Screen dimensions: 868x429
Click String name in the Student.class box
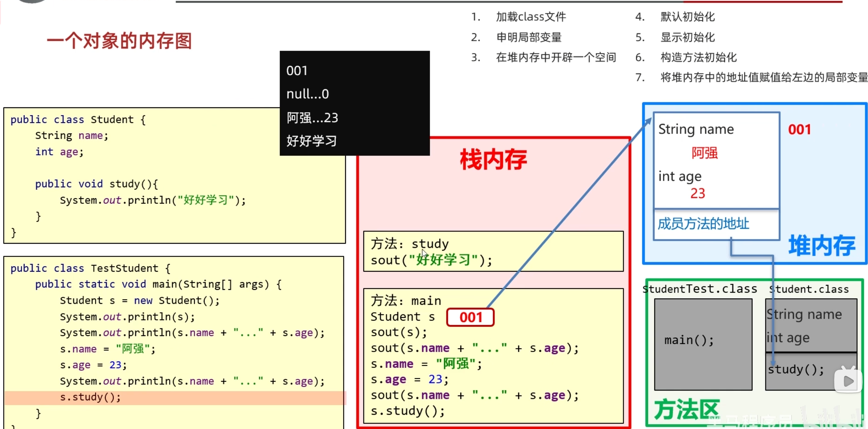point(804,314)
